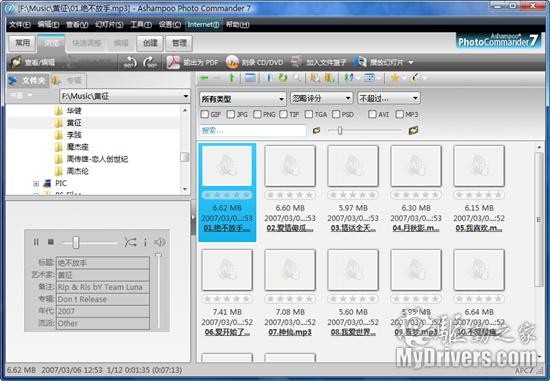Start slideshow with 播放幻灯片 icon
550x381 pixels.
pos(360,62)
